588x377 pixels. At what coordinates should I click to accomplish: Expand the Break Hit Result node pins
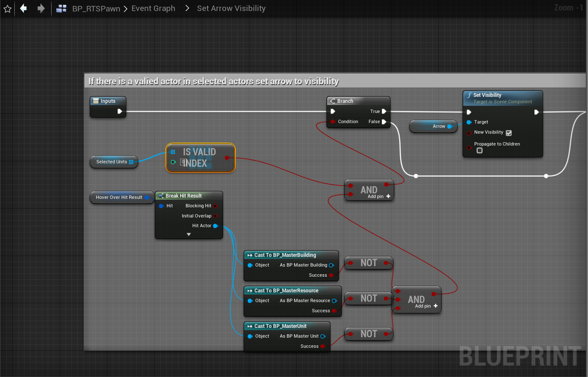(189, 234)
